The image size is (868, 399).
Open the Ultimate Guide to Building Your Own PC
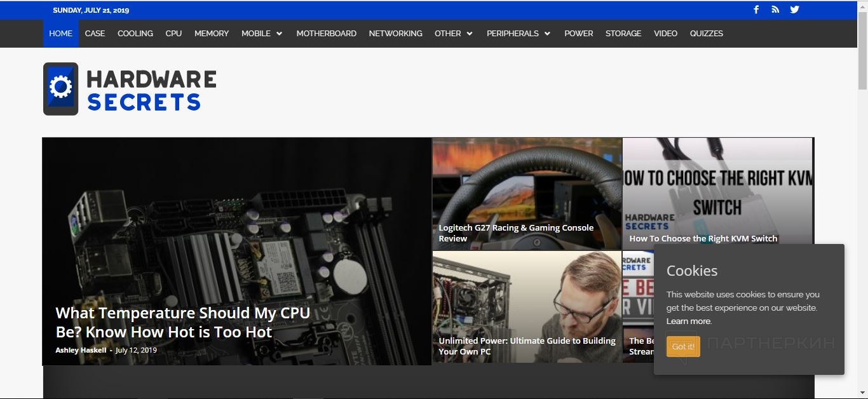[x=527, y=346]
